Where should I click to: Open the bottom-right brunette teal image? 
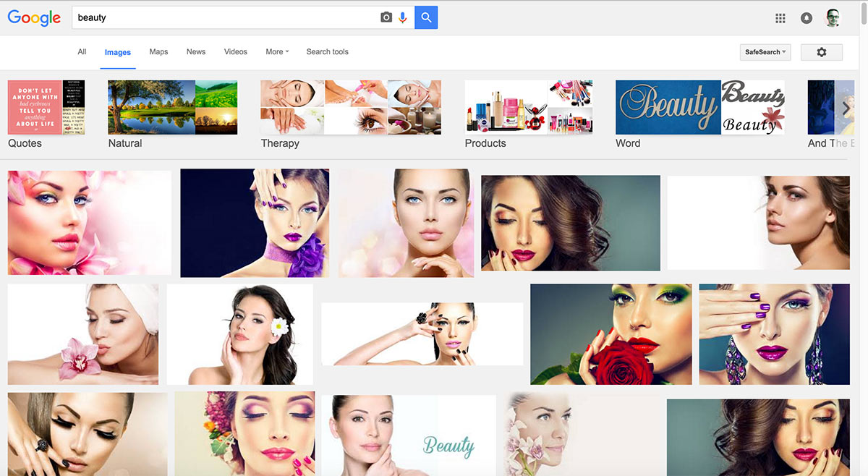coord(758,437)
